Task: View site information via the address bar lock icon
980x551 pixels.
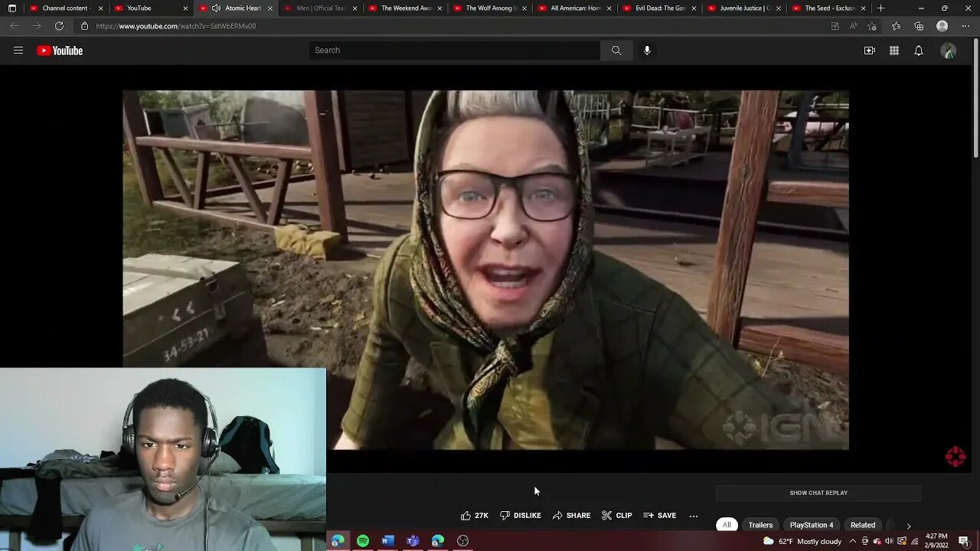Action: 84,26
